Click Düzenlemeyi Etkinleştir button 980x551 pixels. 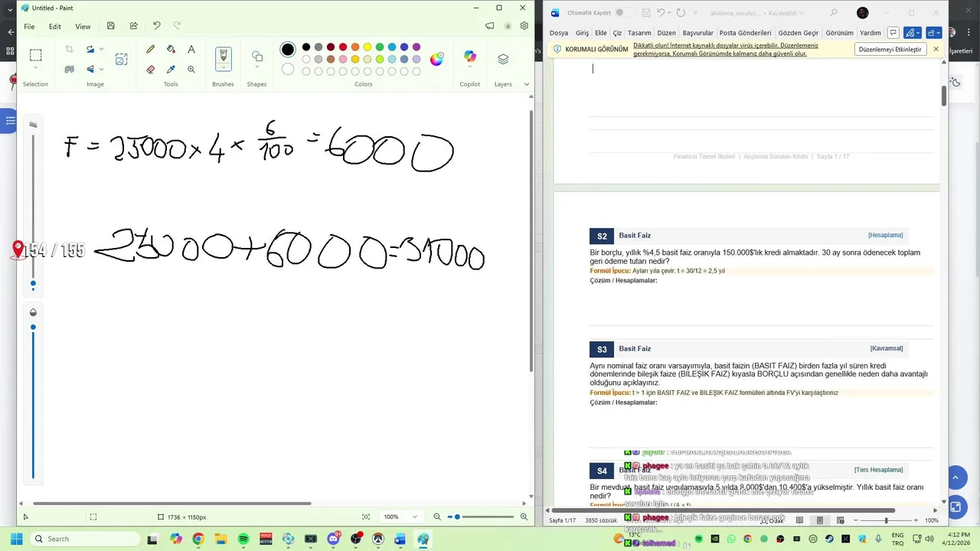(x=890, y=49)
